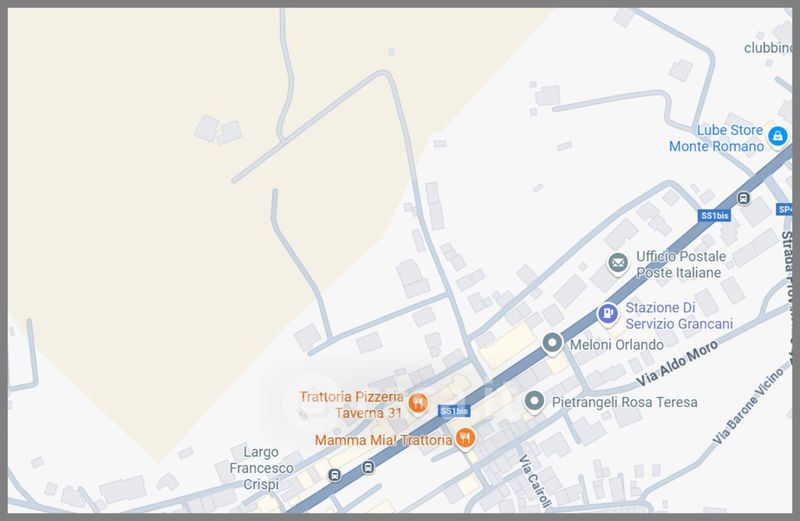Select the Ufficio Postale mail icon
The height and width of the screenshot is (521, 800).
coord(618,263)
